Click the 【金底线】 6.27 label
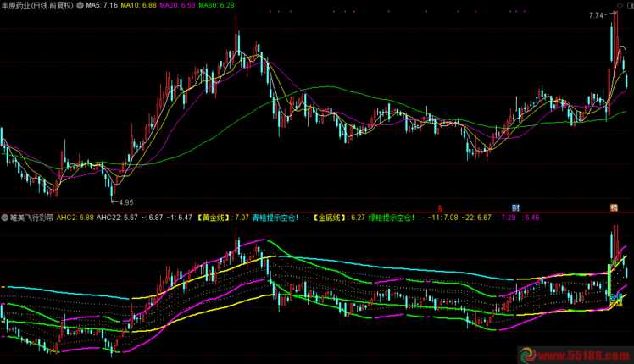 click(x=338, y=218)
